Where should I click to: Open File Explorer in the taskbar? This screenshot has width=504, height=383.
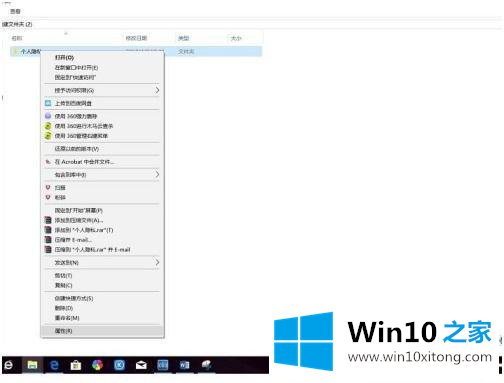click(32, 365)
